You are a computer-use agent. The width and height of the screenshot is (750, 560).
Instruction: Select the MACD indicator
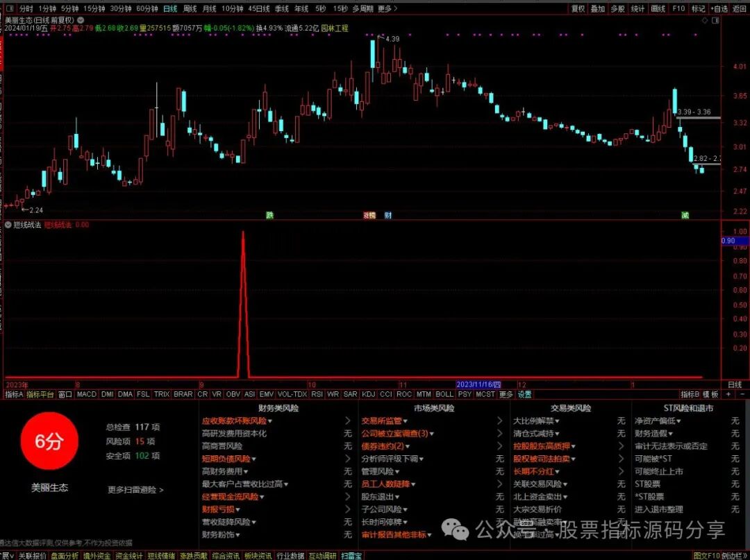(x=87, y=394)
